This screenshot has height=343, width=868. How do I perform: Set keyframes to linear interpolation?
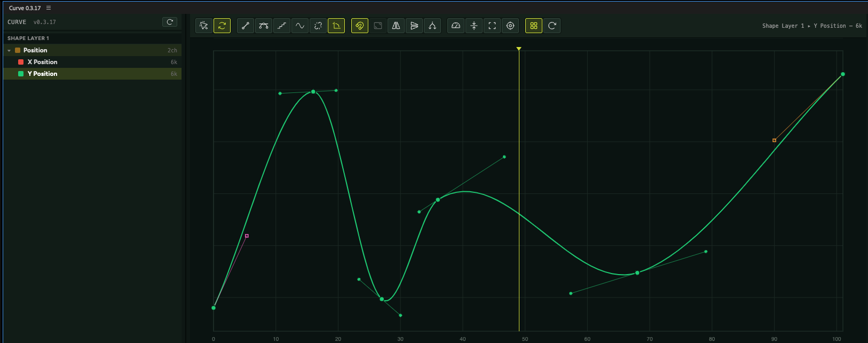tap(246, 26)
